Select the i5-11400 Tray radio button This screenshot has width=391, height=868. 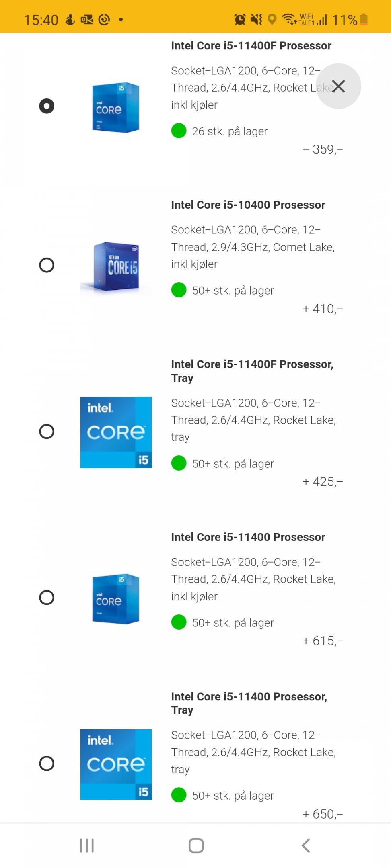(x=47, y=764)
